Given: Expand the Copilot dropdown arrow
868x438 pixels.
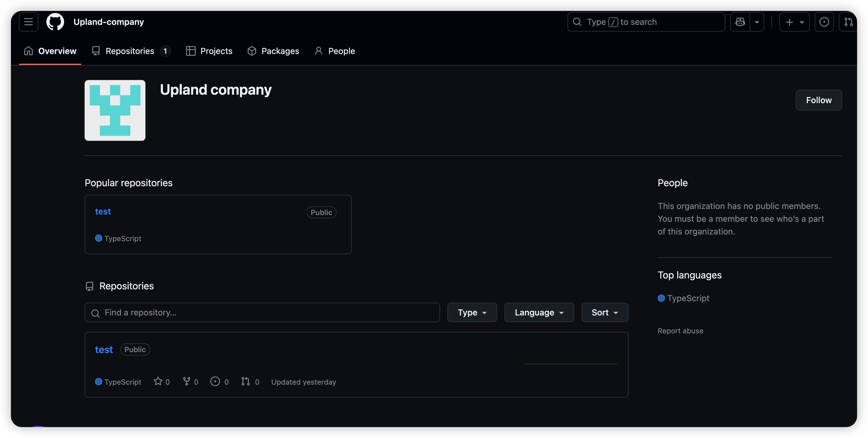Looking at the screenshot, I should click(x=757, y=22).
